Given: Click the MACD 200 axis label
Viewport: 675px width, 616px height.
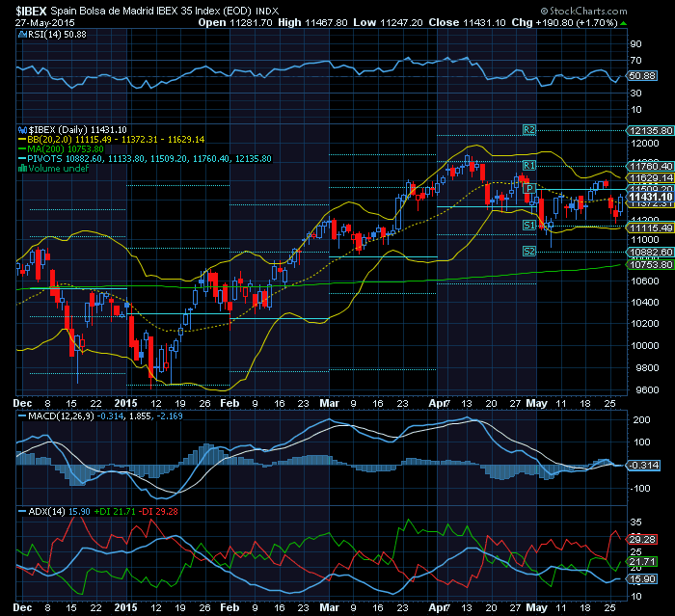Looking at the screenshot, I should (x=641, y=419).
